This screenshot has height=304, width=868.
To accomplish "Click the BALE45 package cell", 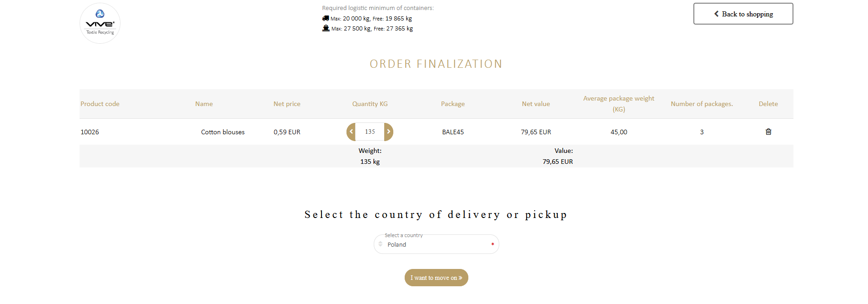I will [453, 132].
